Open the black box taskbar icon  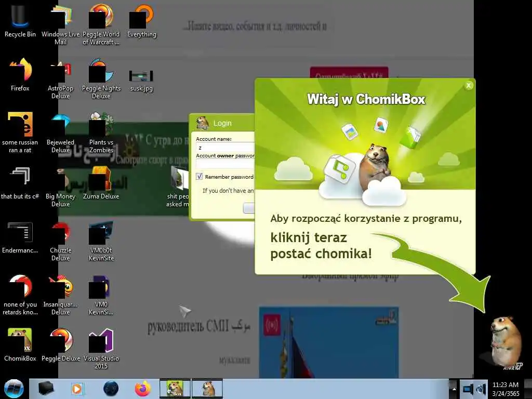pos(46,389)
